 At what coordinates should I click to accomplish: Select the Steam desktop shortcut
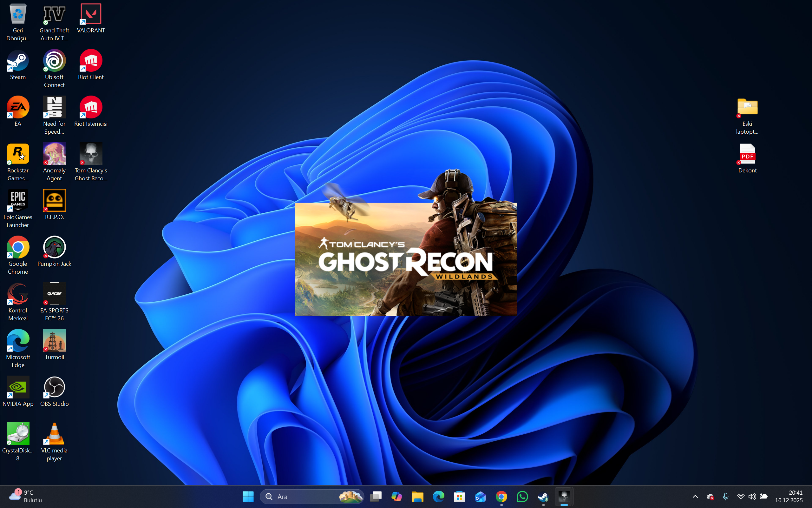[x=18, y=65]
